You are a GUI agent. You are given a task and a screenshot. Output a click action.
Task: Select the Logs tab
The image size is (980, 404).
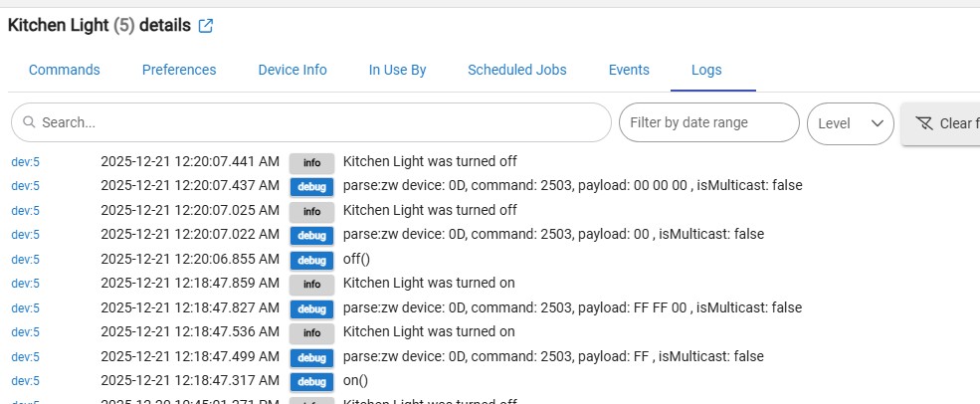(x=706, y=70)
